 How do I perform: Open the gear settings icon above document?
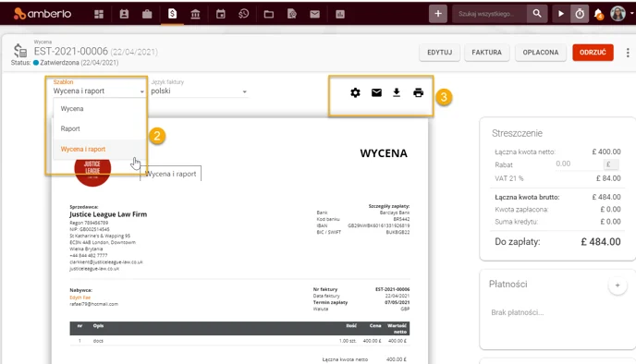355,92
